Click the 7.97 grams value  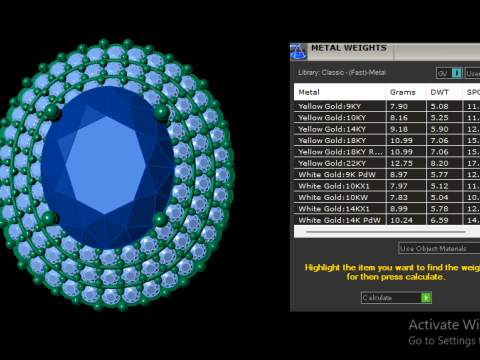pos(399,186)
